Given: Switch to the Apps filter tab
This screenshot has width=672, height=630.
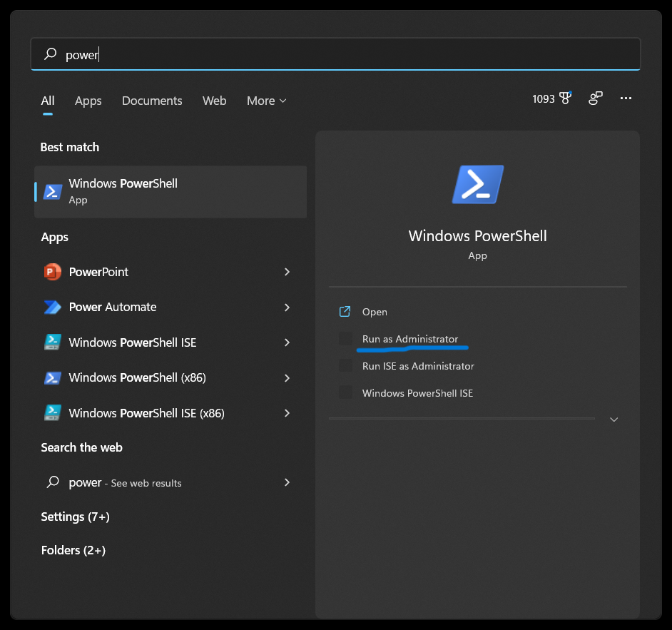Looking at the screenshot, I should point(88,101).
